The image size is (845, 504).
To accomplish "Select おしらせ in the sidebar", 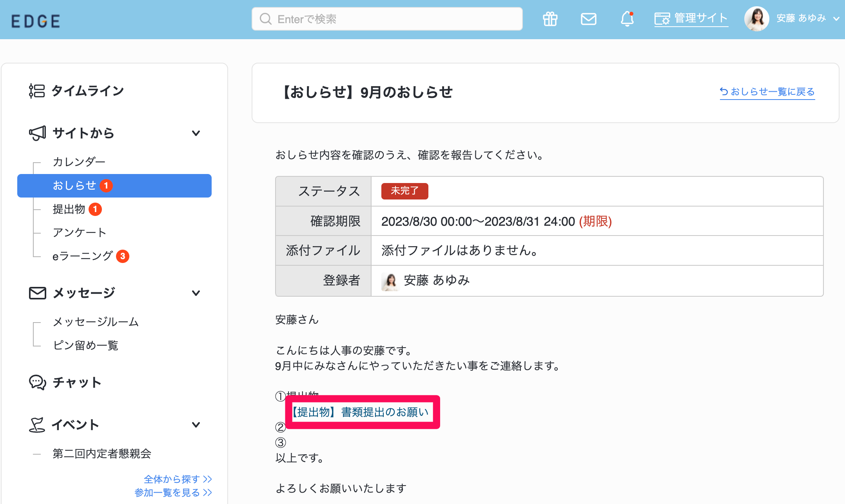I will point(114,186).
